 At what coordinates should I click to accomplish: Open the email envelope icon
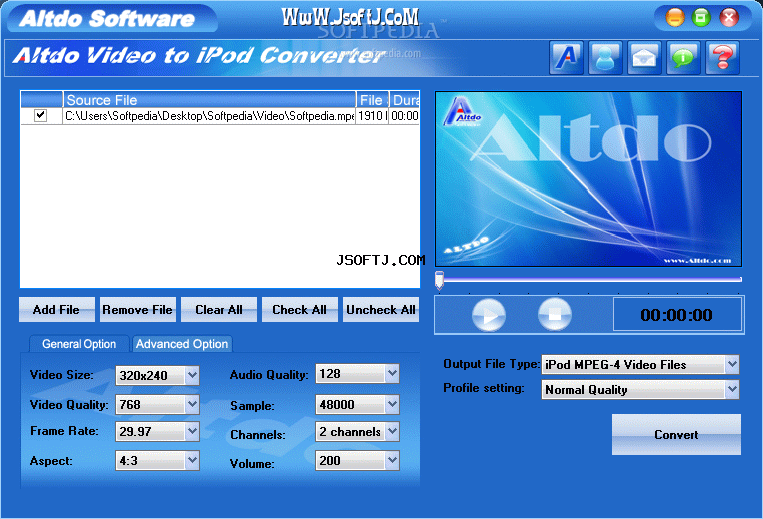[644, 58]
